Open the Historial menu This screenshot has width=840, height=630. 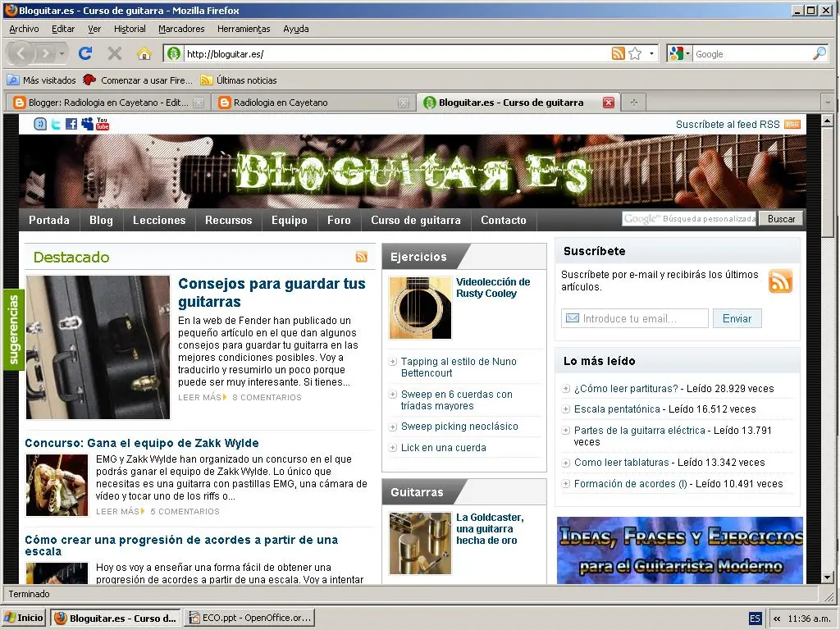(130, 29)
